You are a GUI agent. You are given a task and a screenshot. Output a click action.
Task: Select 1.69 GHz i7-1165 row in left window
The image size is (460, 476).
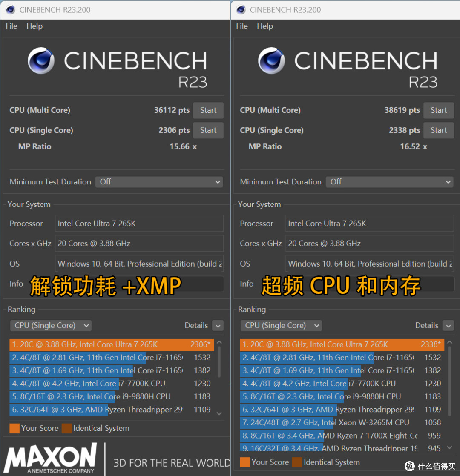[x=112, y=371]
